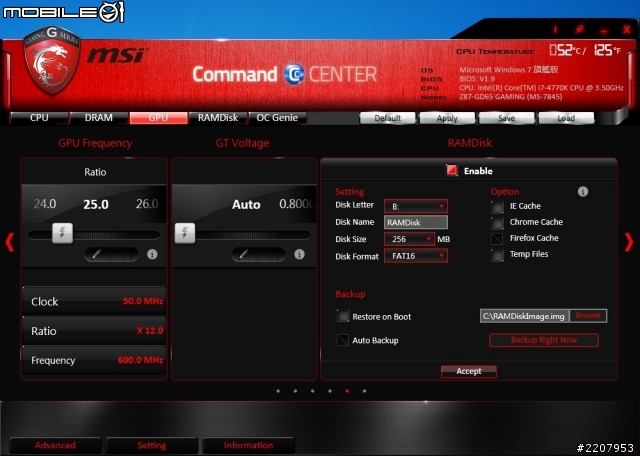This screenshot has width=640, height=456.
Task: Check the Restore on Boot box
Action: point(343,316)
